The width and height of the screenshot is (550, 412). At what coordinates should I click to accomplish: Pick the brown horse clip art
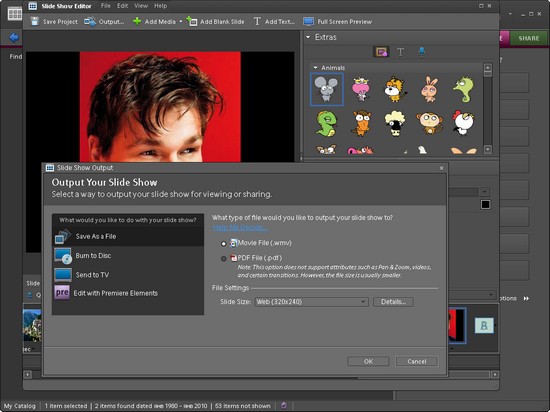[x=361, y=123]
